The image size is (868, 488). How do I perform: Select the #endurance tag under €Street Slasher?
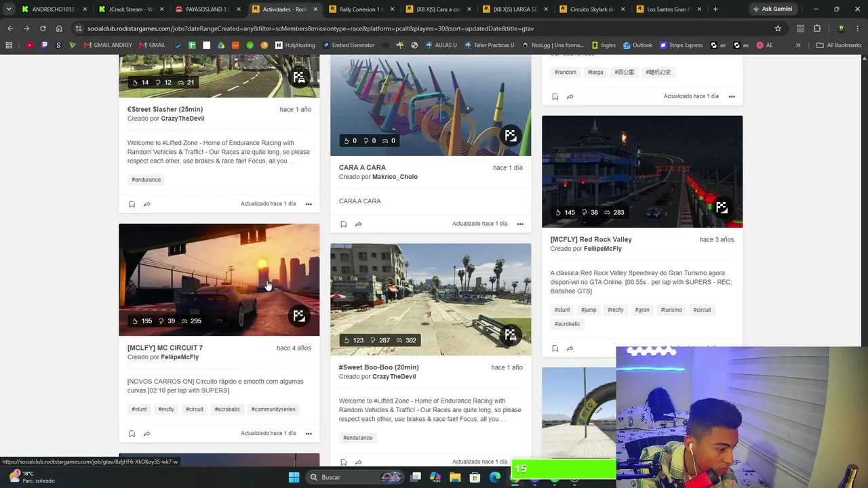[x=146, y=180]
